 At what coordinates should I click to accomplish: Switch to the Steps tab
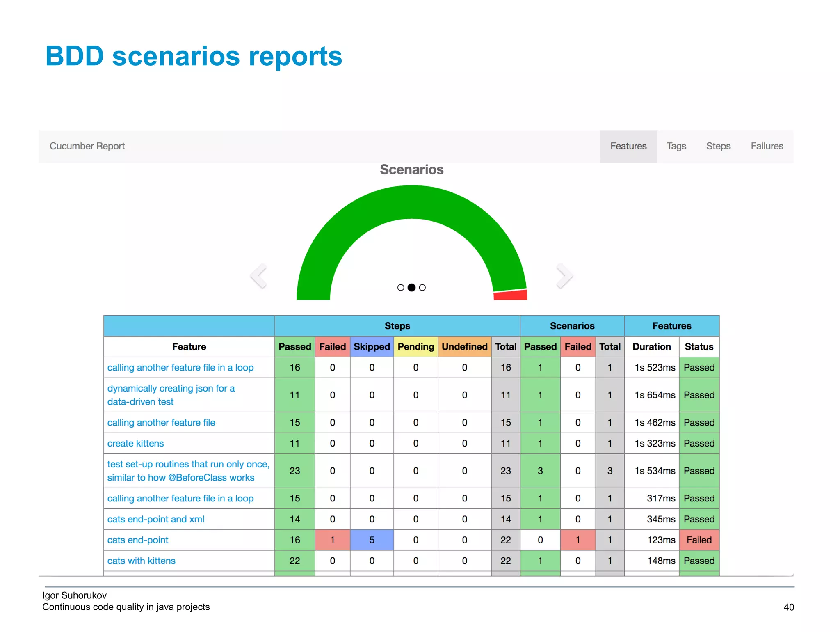718,146
